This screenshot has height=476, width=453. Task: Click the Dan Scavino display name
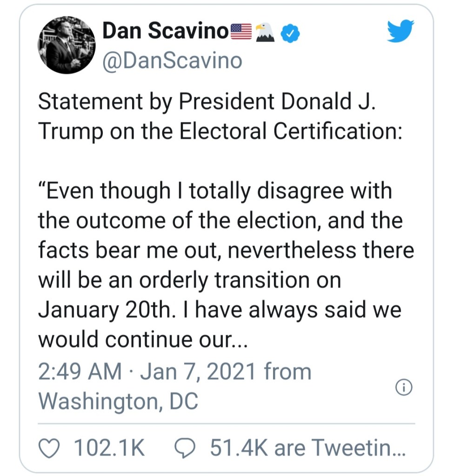[166, 32]
